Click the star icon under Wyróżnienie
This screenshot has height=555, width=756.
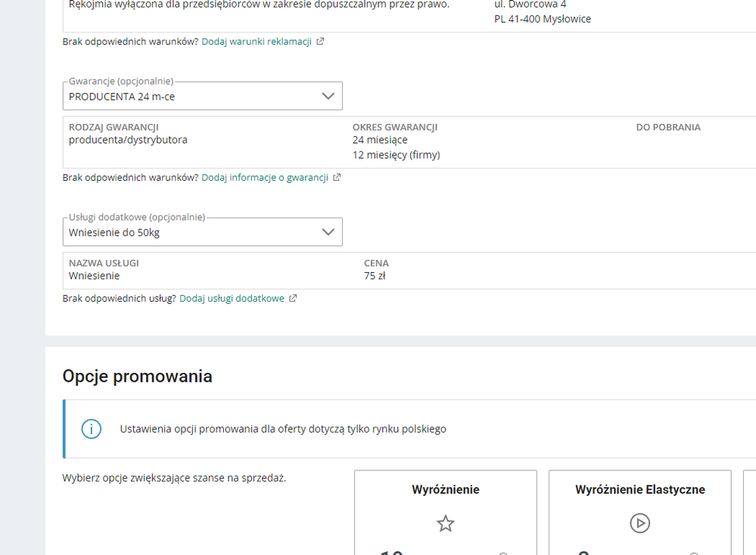coord(446,523)
